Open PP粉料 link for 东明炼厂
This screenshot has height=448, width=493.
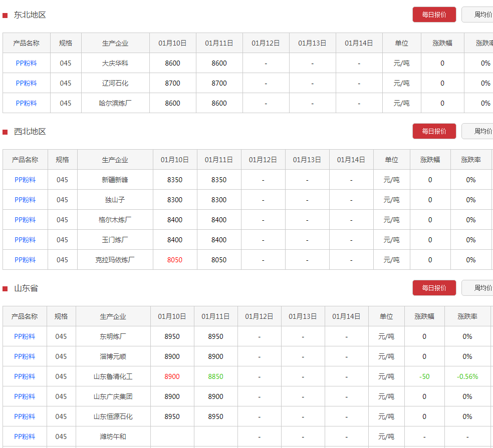pos(25,336)
